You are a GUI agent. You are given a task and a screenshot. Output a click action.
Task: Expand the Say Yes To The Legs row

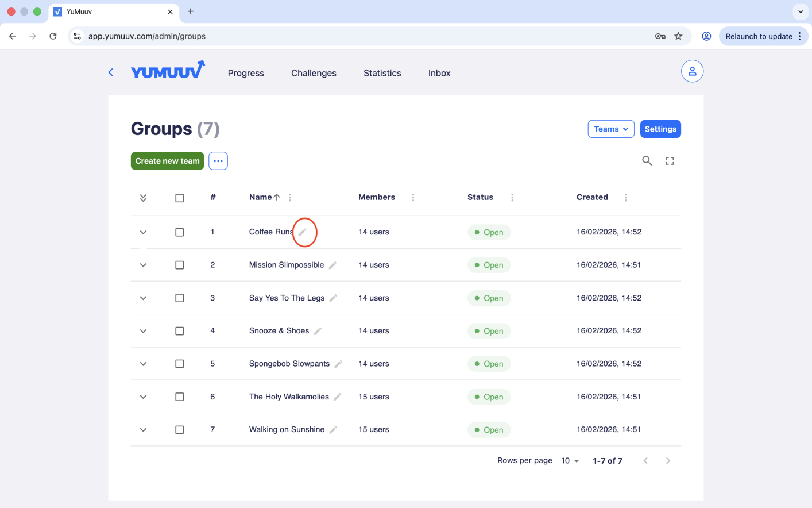pyautogui.click(x=143, y=298)
